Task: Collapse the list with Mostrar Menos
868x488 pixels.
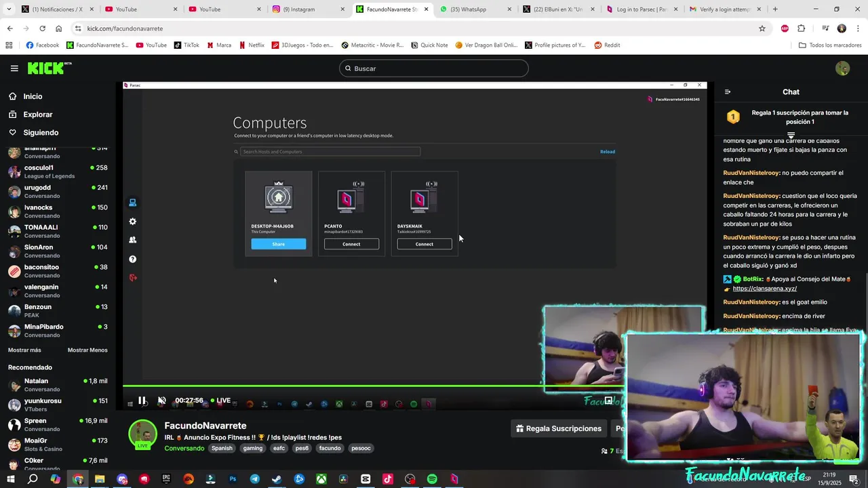Action: coord(87,350)
